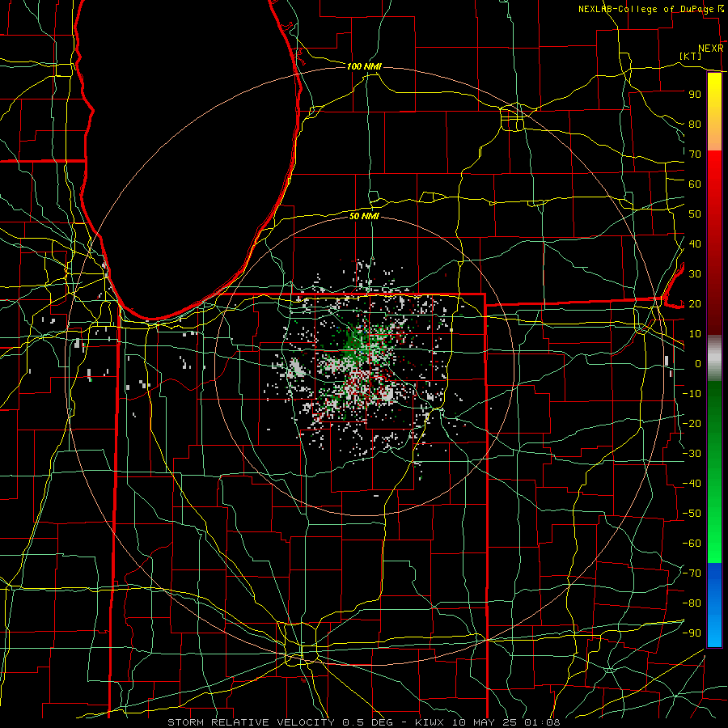728x728 pixels.
Task: Select the -80 scale value
Action: click(x=692, y=603)
